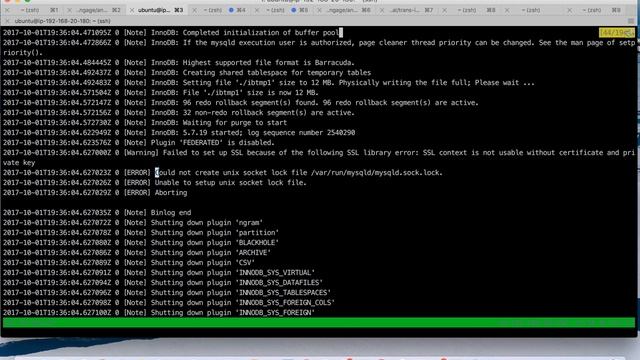
Task: Close the ⌘1 zsh tab
Action: point(7,10)
